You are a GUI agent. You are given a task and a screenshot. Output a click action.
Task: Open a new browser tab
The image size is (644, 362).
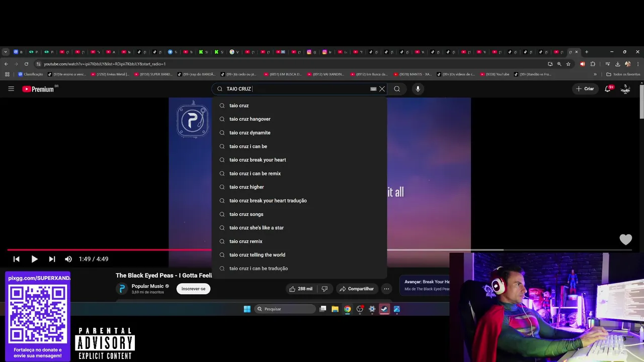(x=586, y=52)
